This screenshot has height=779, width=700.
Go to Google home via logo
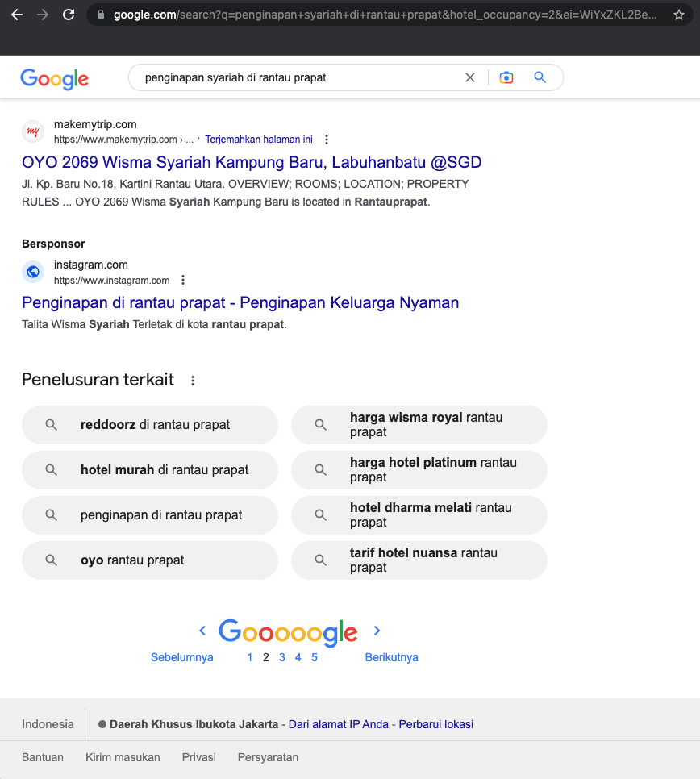click(55, 78)
